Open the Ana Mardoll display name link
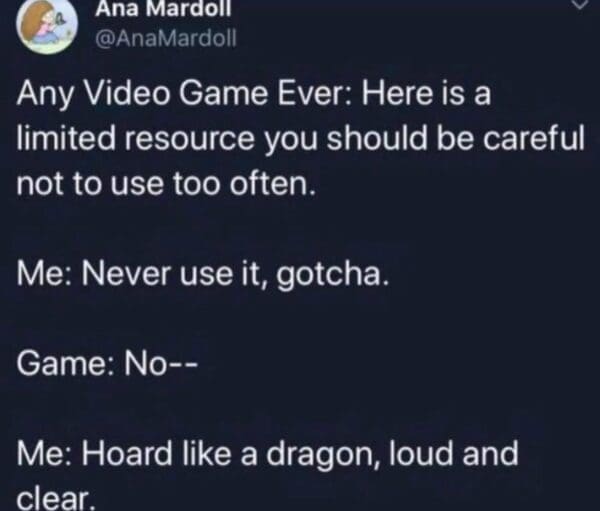This screenshot has height=511, width=600. (x=164, y=8)
